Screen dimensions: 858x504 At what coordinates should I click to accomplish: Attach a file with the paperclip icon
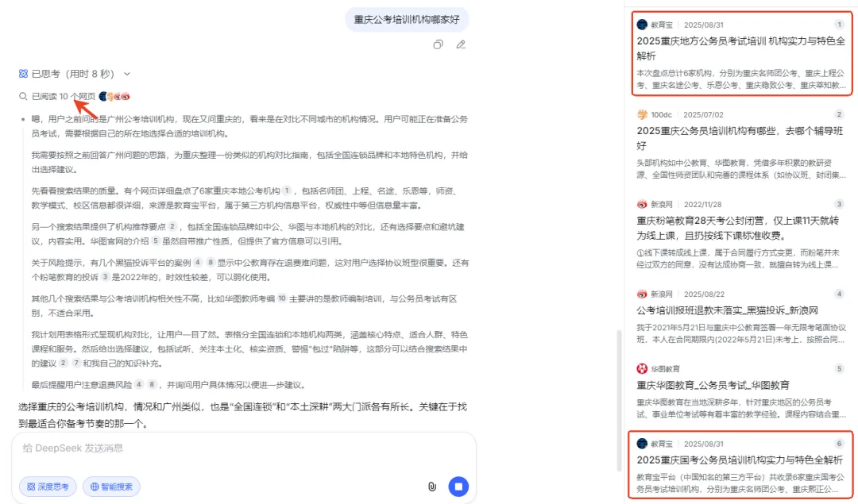(431, 487)
